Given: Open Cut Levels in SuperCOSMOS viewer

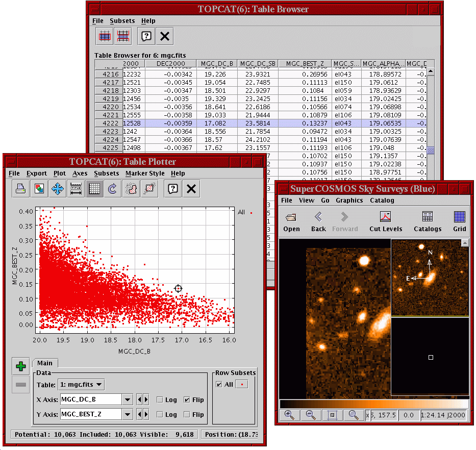Looking at the screenshot, I should click(x=386, y=222).
